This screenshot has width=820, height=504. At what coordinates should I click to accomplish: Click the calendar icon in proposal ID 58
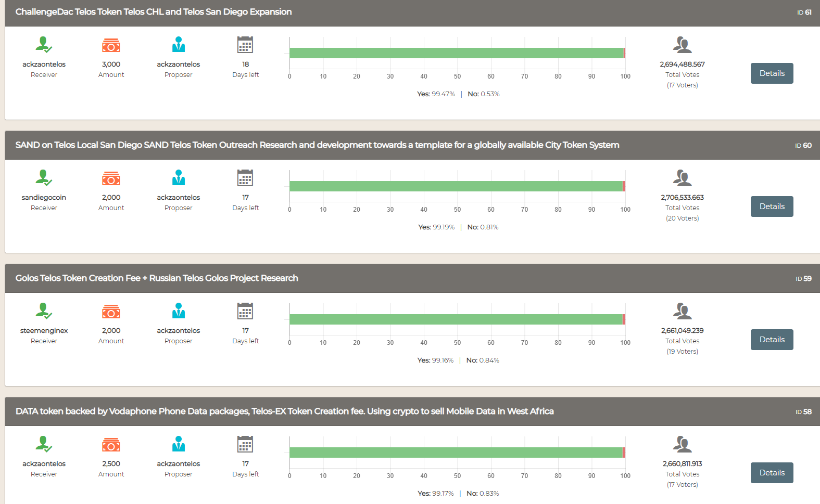pyautogui.click(x=245, y=444)
